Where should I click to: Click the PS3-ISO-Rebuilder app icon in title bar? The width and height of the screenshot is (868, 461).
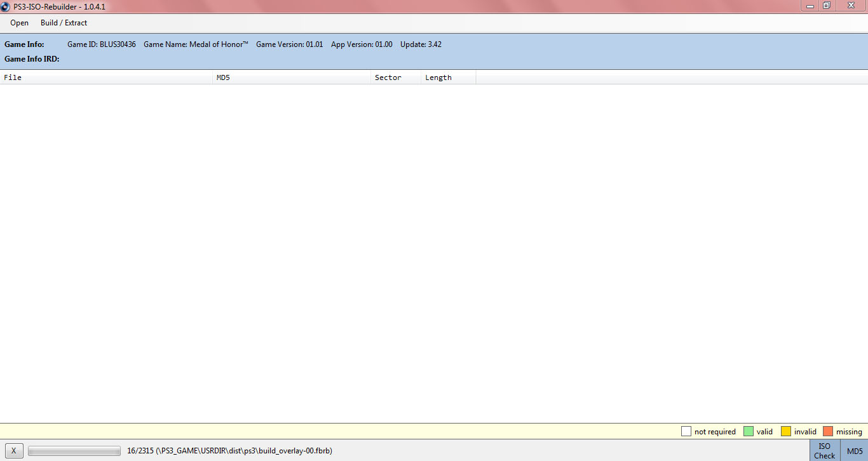pos(6,6)
